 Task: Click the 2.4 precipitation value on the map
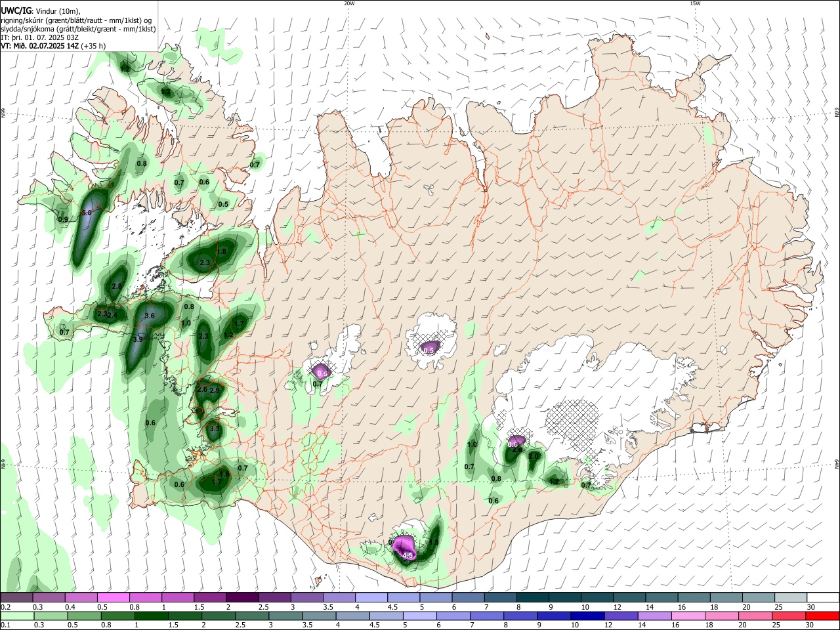point(112,315)
